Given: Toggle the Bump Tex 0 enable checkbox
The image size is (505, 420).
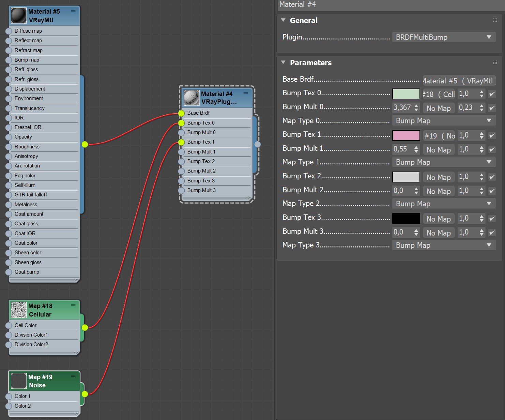Looking at the screenshot, I should coord(492,94).
